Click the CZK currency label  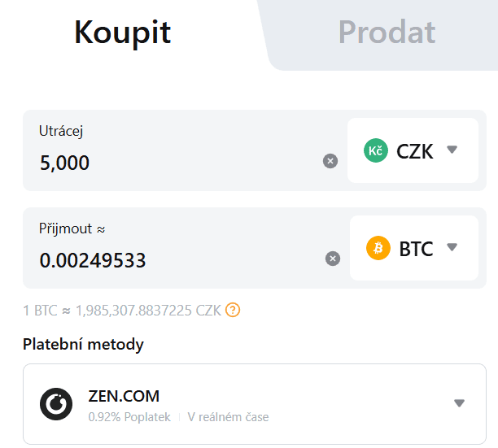click(x=415, y=150)
